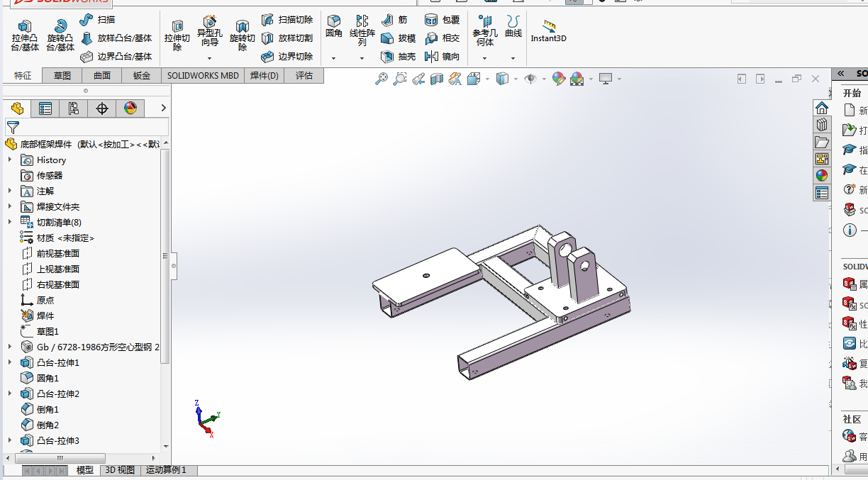Viewport: 868px width, 480px height.
Task: Open the 异型孔向导 dropdown arrow
Action: coord(210,58)
